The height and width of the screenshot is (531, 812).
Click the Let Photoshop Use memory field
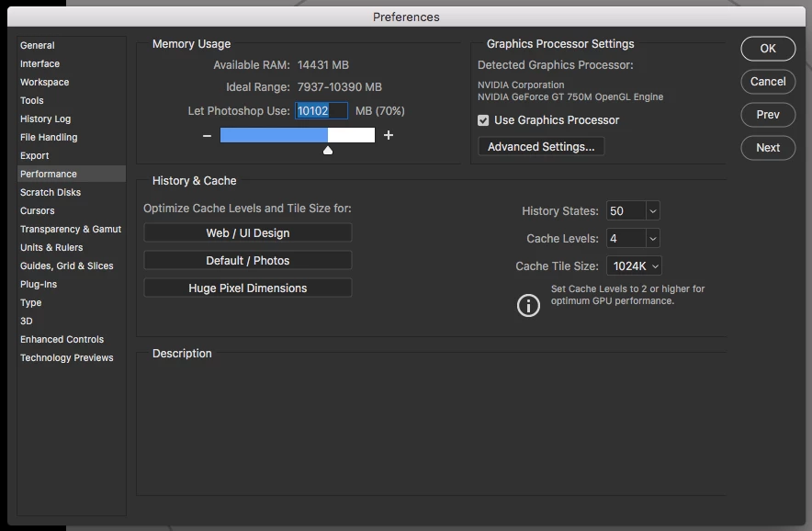click(321, 111)
